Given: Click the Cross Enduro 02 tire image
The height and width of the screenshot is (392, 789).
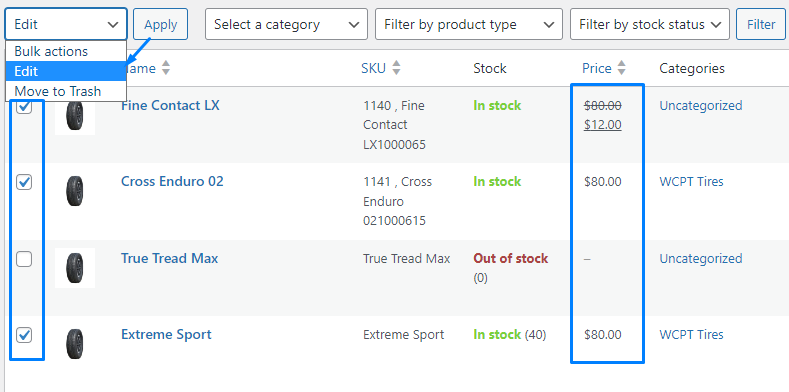Looking at the screenshot, I should coord(75,191).
